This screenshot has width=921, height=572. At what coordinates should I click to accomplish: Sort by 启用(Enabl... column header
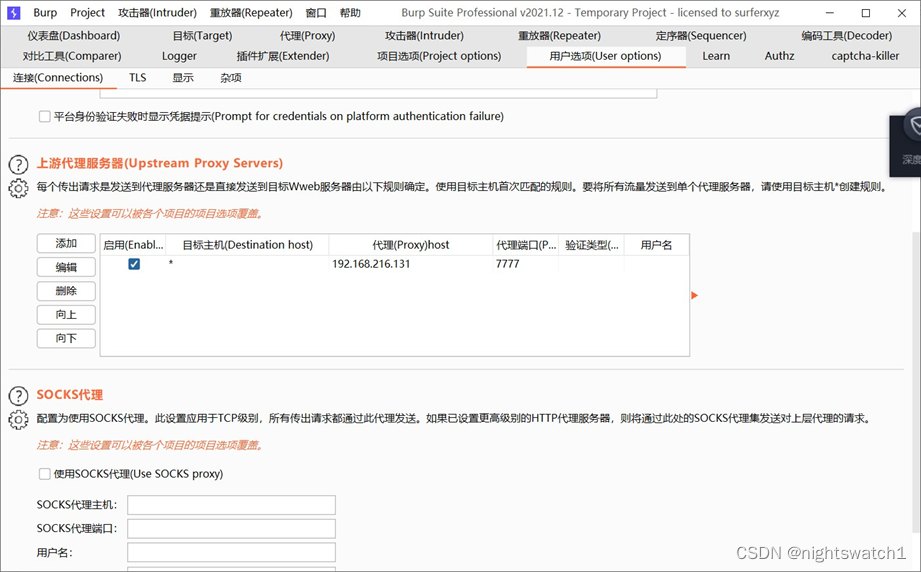click(x=133, y=245)
